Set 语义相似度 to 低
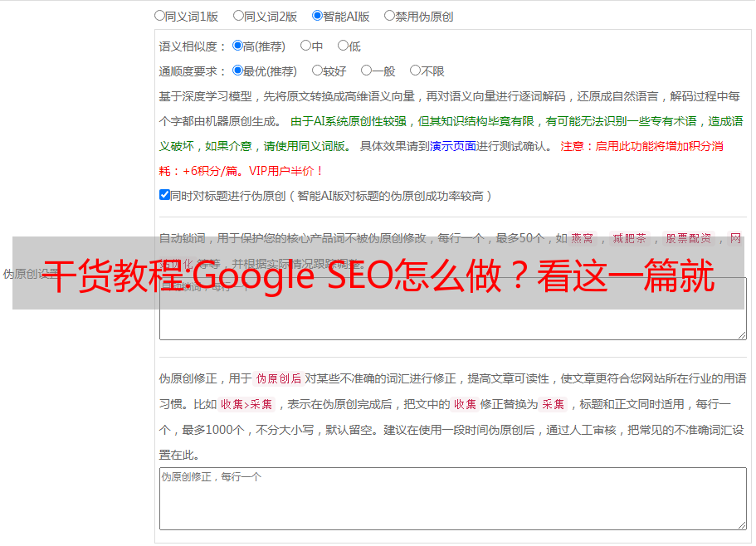This screenshot has height=546, width=756. [x=343, y=46]
